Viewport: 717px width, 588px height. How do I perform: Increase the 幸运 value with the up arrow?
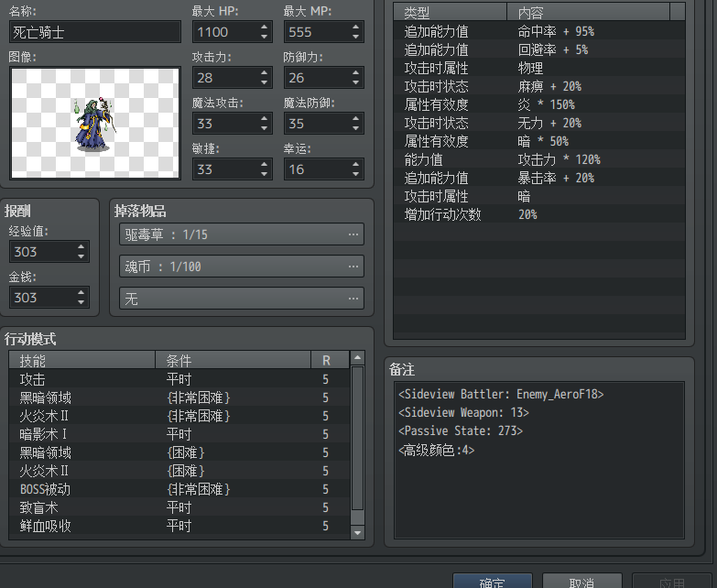point(356,164)
